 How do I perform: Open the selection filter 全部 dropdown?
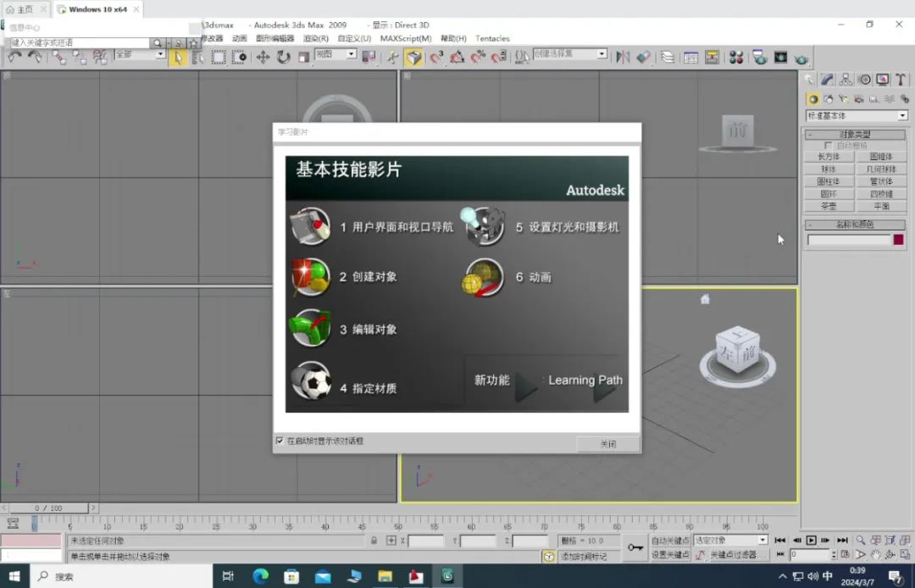(140, 54)
